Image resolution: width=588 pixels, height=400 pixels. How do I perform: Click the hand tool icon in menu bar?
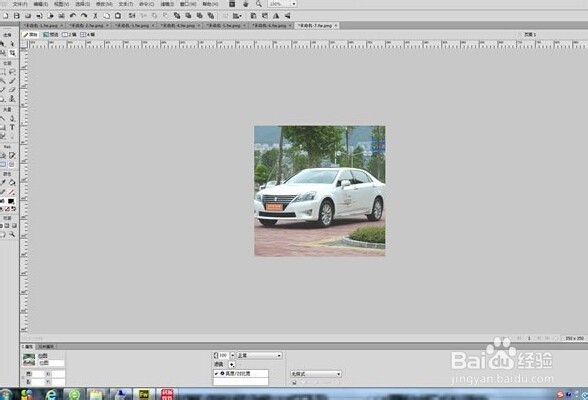coord(246,4)
